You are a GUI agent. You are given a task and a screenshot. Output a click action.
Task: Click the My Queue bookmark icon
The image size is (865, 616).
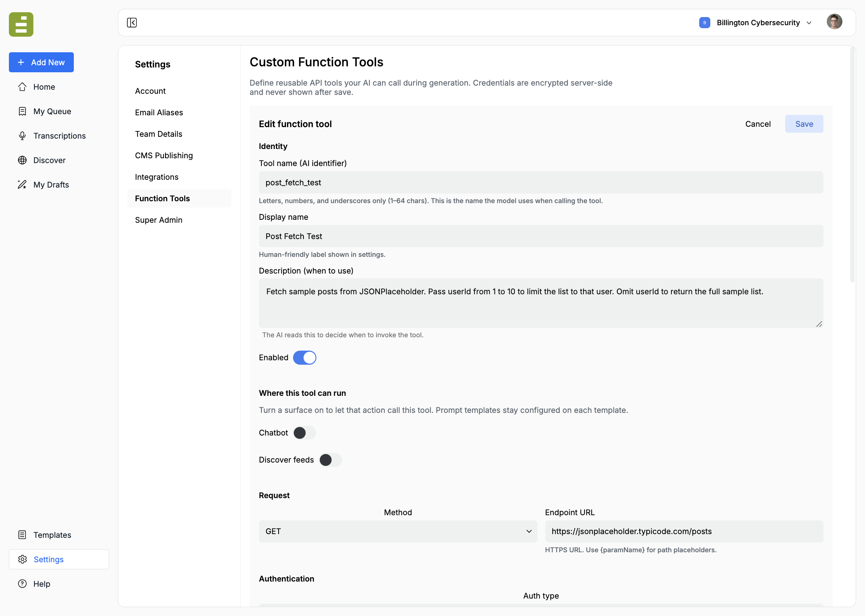tap(22, 111)
